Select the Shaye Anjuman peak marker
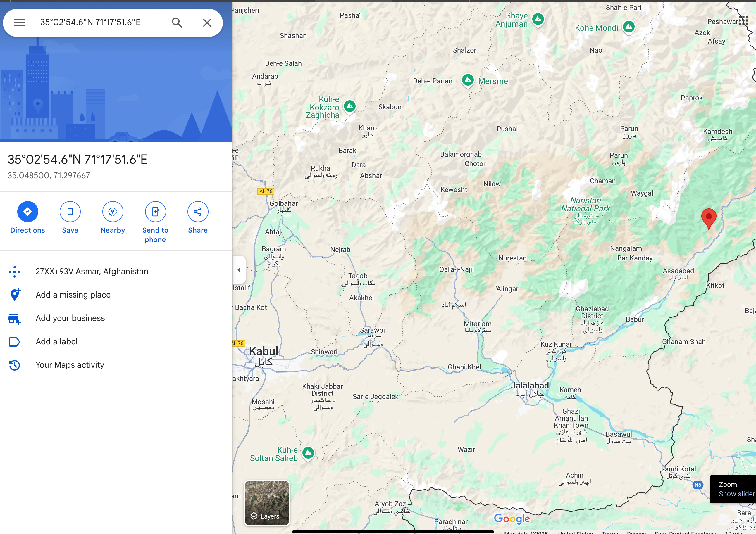Viewport: 756px width, 534px height. (x=538, y=19)
